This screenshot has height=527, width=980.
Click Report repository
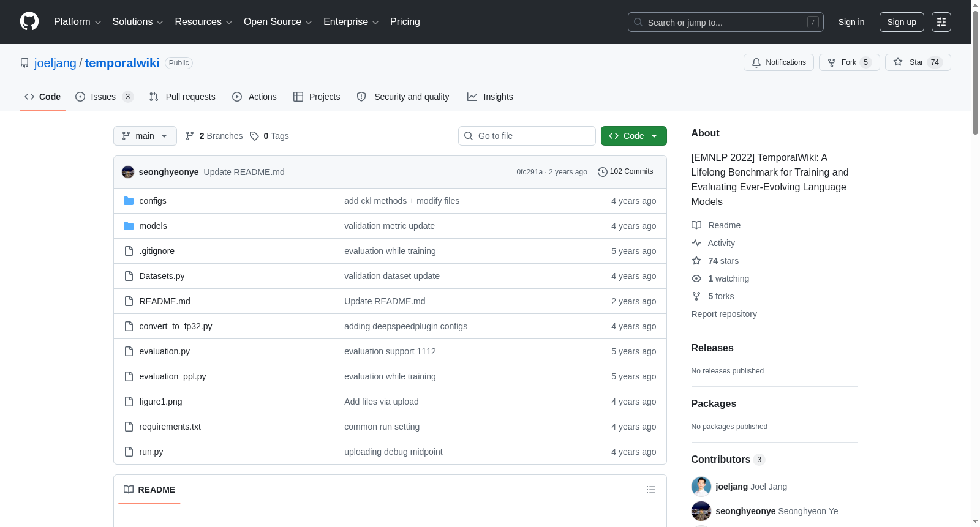tap(724, 314)
